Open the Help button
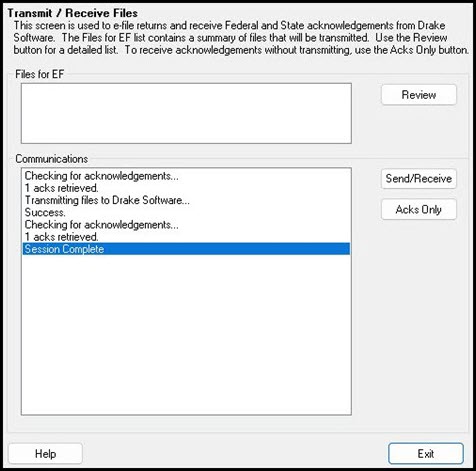 tap(45, 454)
